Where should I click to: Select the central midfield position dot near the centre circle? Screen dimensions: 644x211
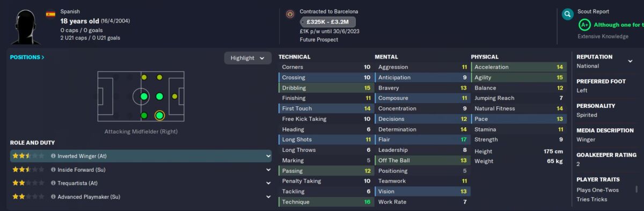coord(144,97)
